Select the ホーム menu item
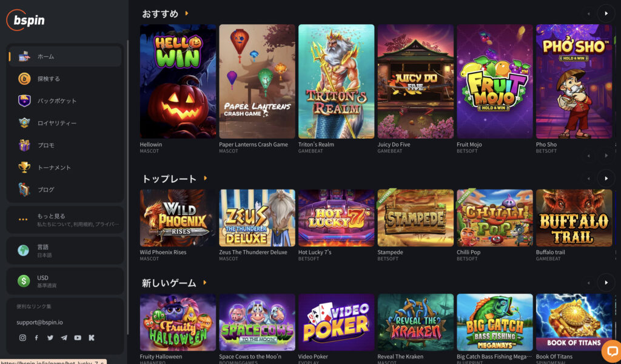Image resolution: width=621 pixels, height=364 pixels. [65, 56]
